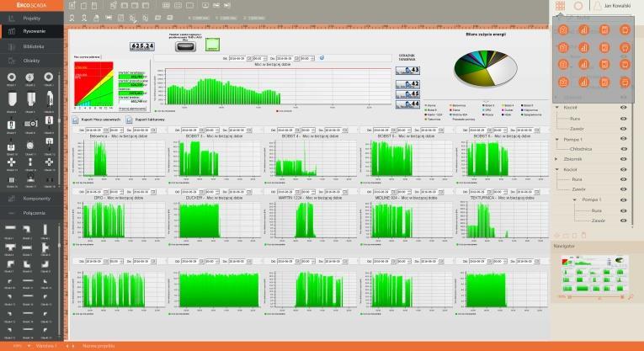
Task: Select the large elbow pipe in Połączenia top row
Action: pos(27,229)
